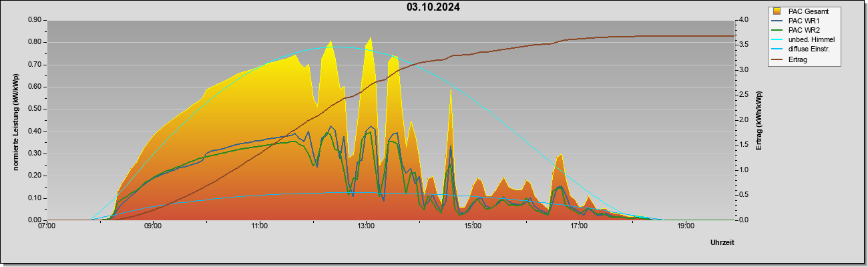Click the 09:00 time axis label
The width and height of the screenshot is (868, 267).
pos(153,226)
